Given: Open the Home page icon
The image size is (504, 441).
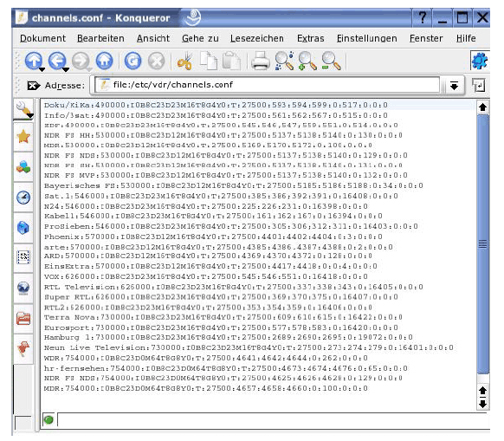Looking at the screenshot, I should (105, 61).
